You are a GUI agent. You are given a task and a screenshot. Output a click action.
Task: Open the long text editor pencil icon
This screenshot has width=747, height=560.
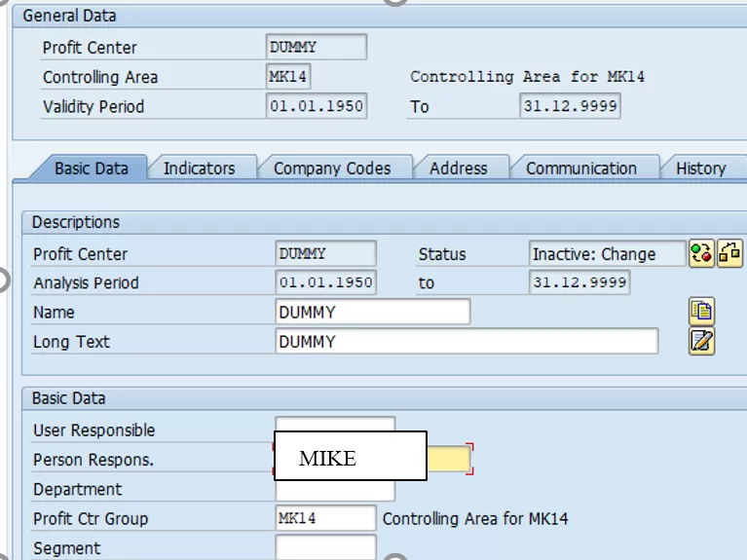[x=701, y=341]
